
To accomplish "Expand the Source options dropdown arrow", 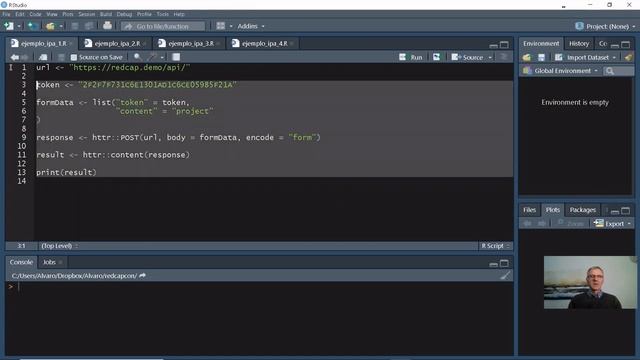I will (490, 58).
